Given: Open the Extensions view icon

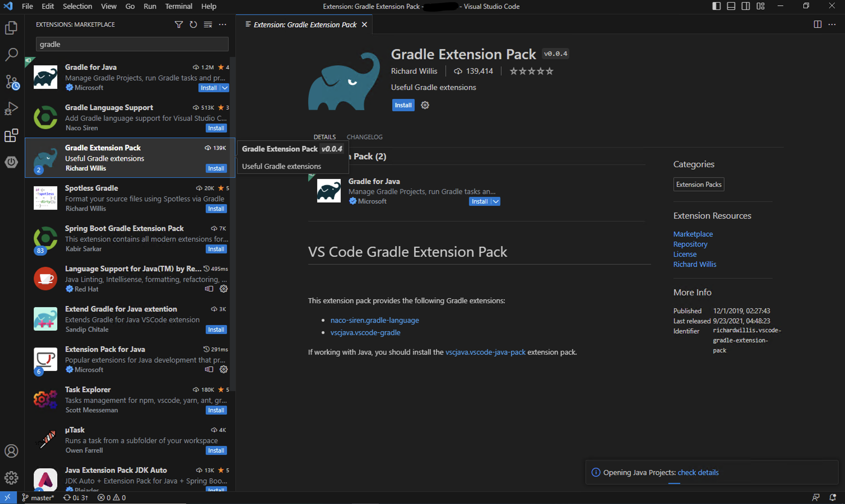Looking at the screenshot, I should pyautogui.click(x=11, y=136).
